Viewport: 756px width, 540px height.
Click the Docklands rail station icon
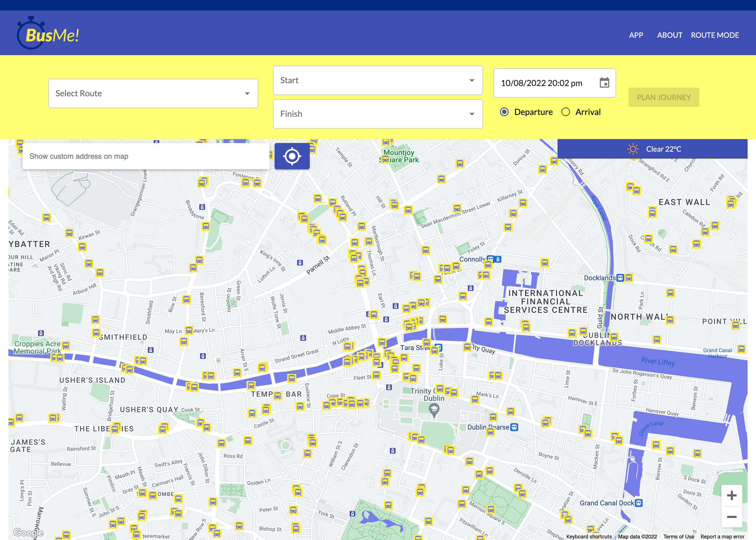pyautogui.click(x=620, y=278)
